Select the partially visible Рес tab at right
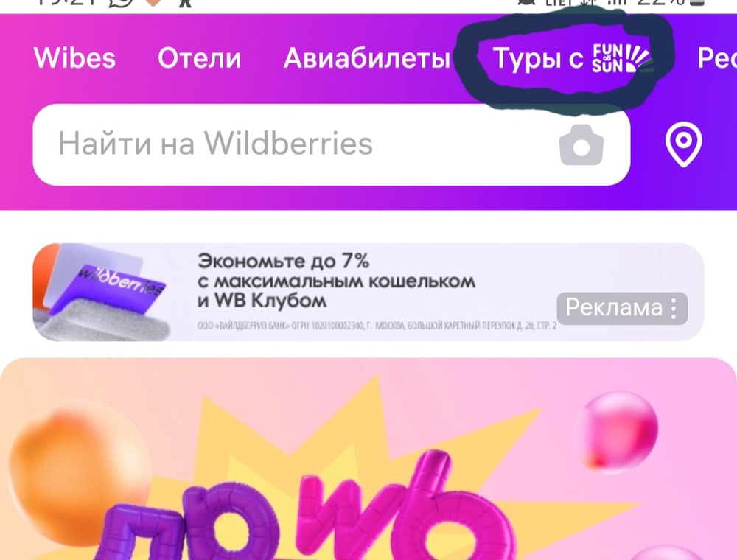Image resolution: width=737 pixels, height=560 pixels. click(717, 58)
